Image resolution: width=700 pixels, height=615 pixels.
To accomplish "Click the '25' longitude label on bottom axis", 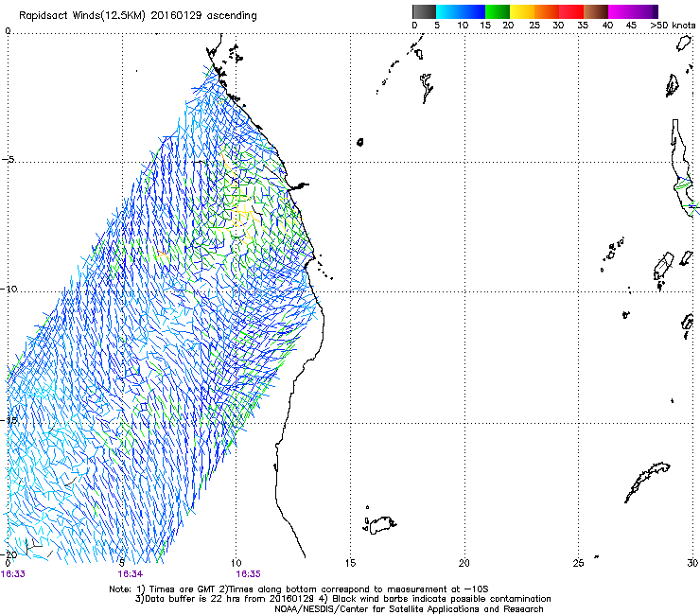I will (x=578, y=563).
